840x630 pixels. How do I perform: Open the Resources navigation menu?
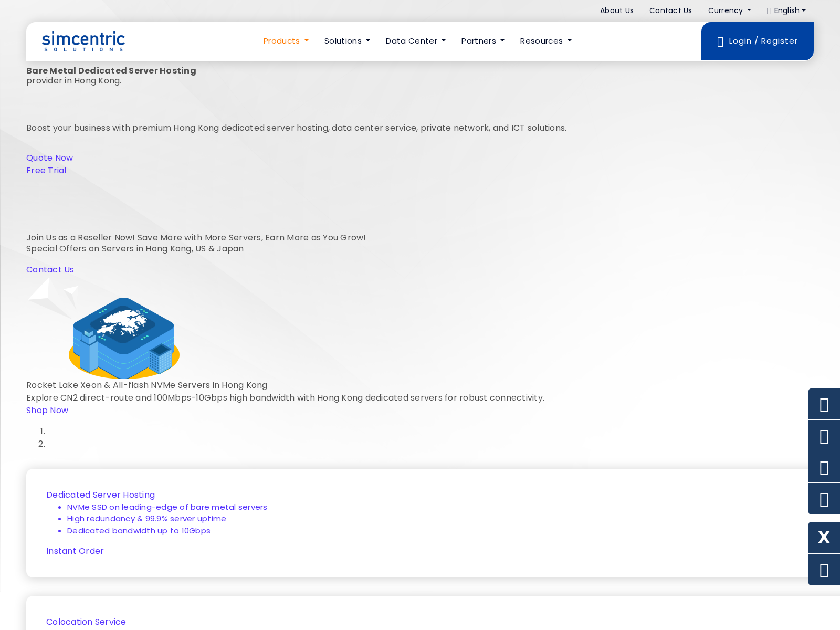tap(545, 41)
